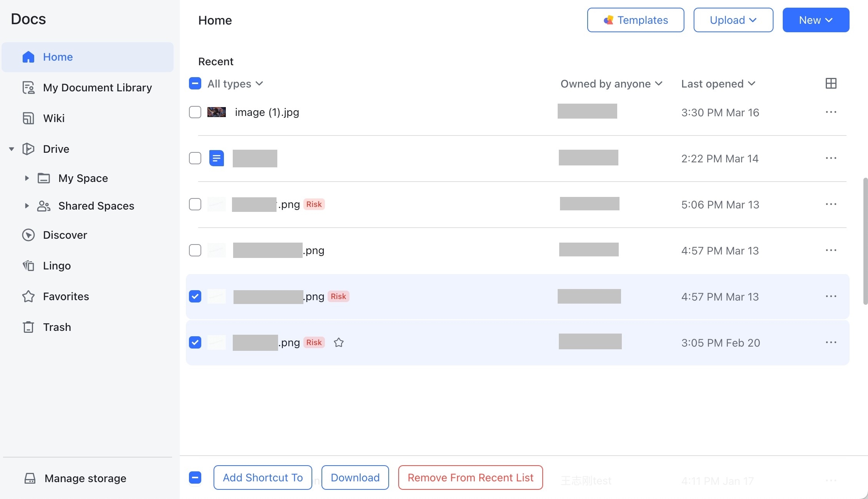This screenshot has width=868, height=499.
Task: Click Remove From Recent List
Action: pos(470,478)
